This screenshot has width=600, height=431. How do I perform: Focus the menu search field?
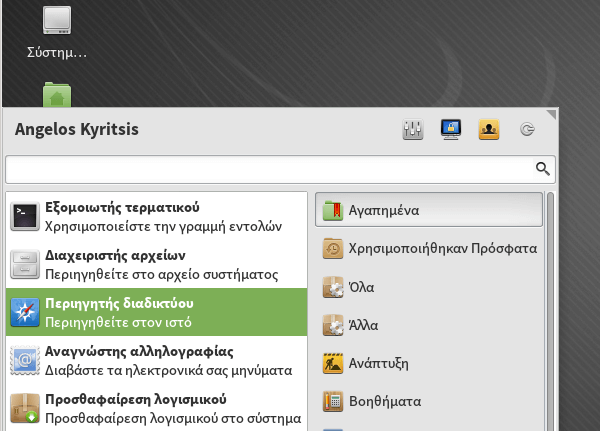click(280, 169)
